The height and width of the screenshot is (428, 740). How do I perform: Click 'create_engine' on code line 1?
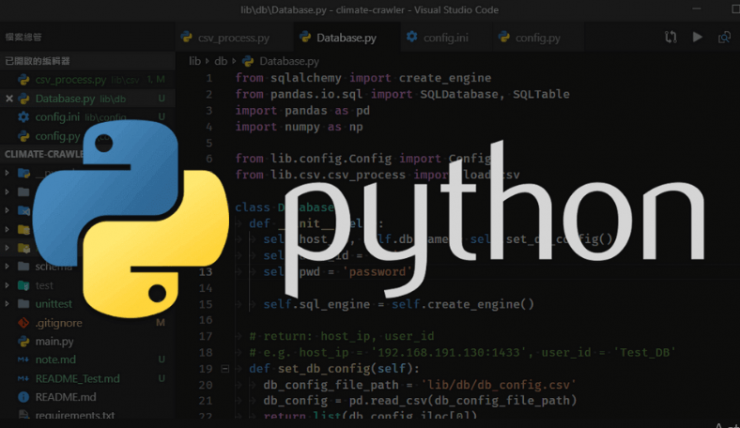[x=445, y=78]
